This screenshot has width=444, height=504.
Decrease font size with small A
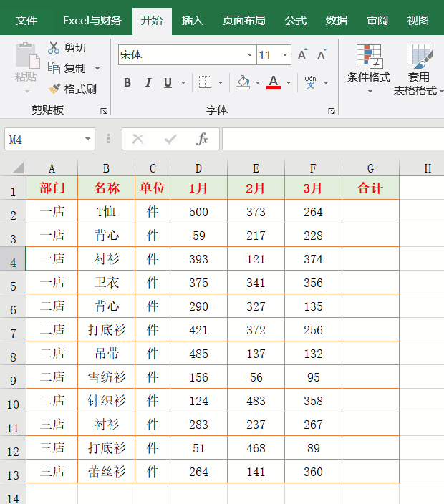[322, 54]
